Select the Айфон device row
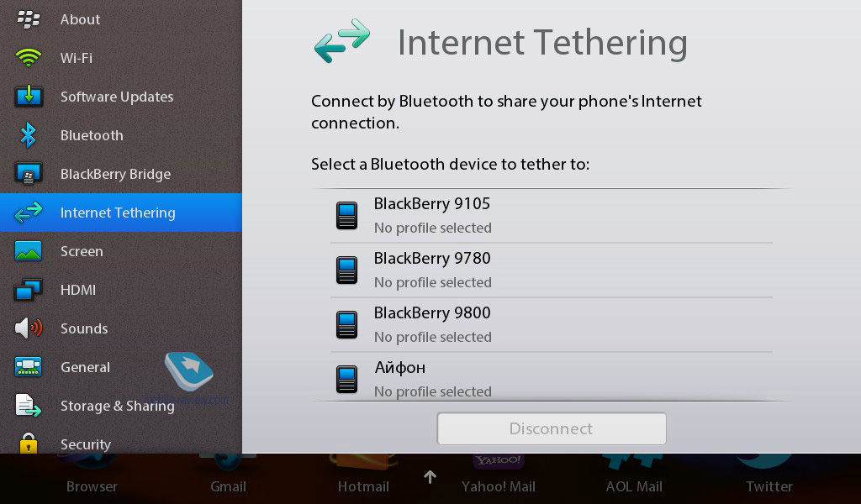Image resolution: width=861 pixels, height=504 pixels. click(x=552, y=377)
